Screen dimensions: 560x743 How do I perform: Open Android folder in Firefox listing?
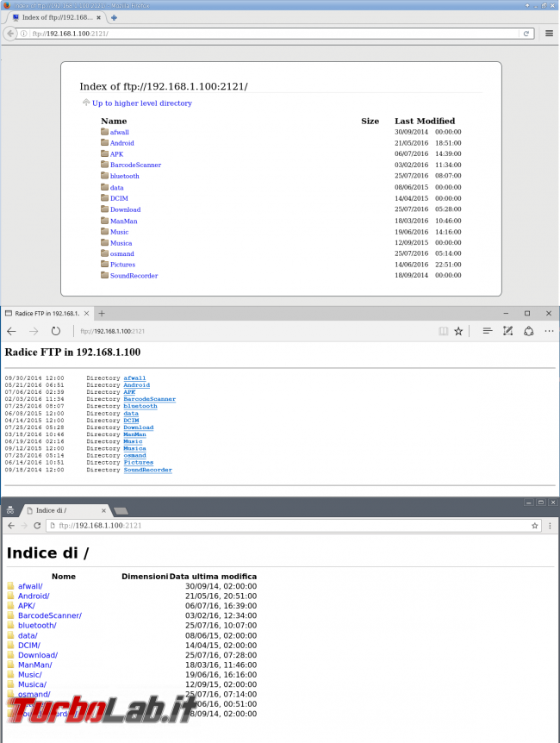(x=121, y=143)
